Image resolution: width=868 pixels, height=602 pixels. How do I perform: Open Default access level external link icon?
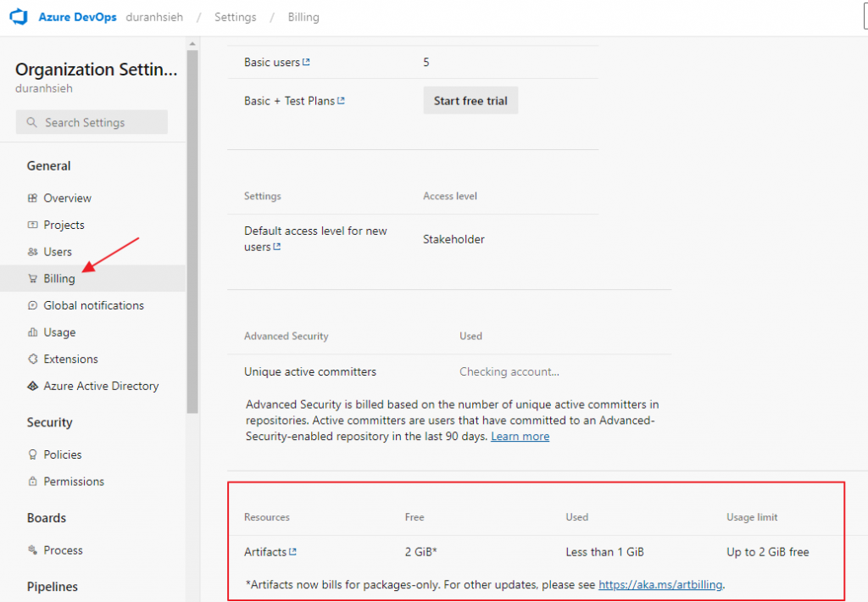tap(277, 247)
